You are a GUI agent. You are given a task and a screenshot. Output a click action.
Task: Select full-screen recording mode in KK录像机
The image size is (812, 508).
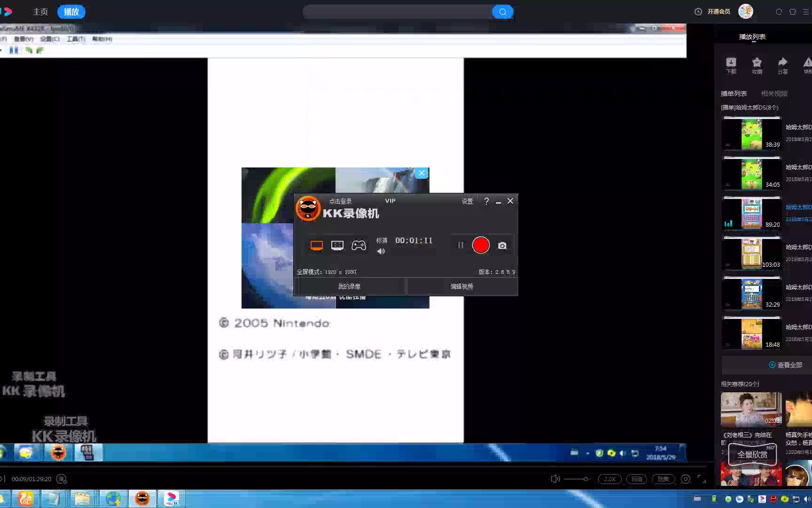coord(315,245)
